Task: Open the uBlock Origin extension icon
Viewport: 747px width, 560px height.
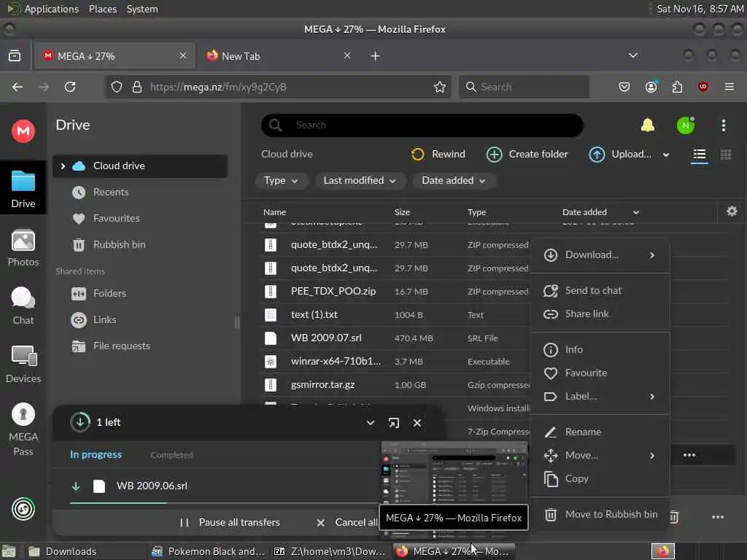Action: point(703,87)
